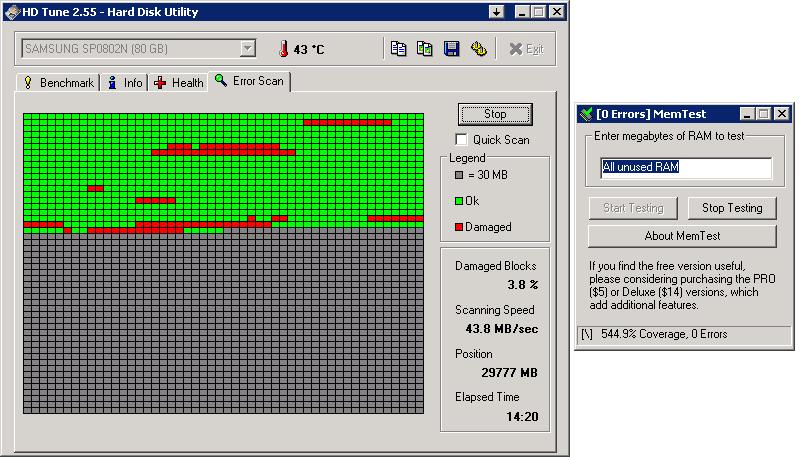The height and width of the screenshot is (457, 802).
Task: Open About MemTest
Action: click(682, 236)
